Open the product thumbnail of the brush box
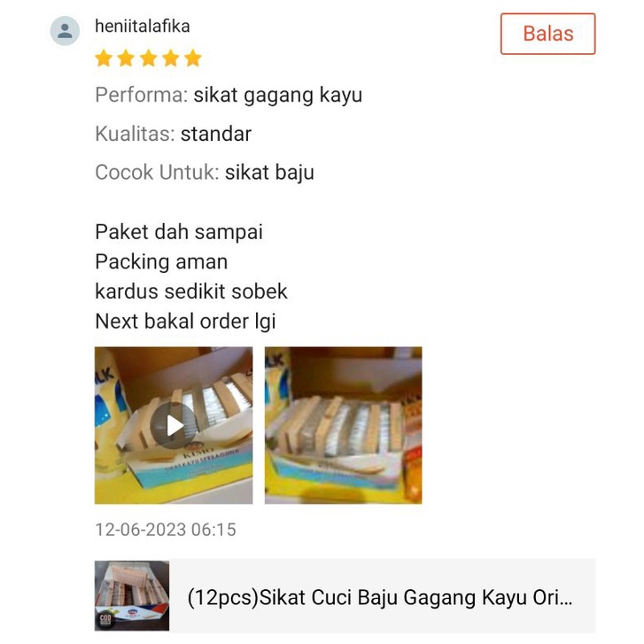The width and height of the screenshot is (644, 644). pos(132,595)
